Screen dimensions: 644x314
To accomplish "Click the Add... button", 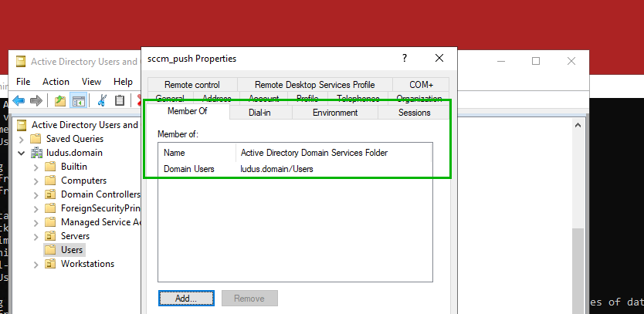I will (187, 299).
